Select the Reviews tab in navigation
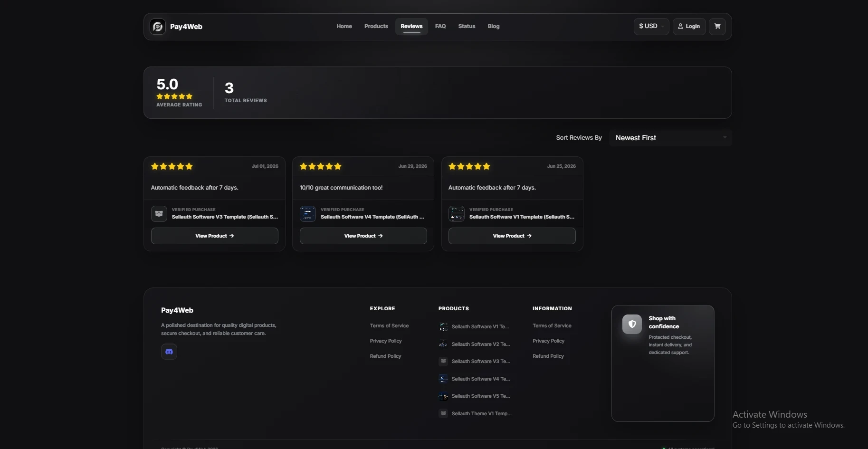 click(x=411, y=27)
